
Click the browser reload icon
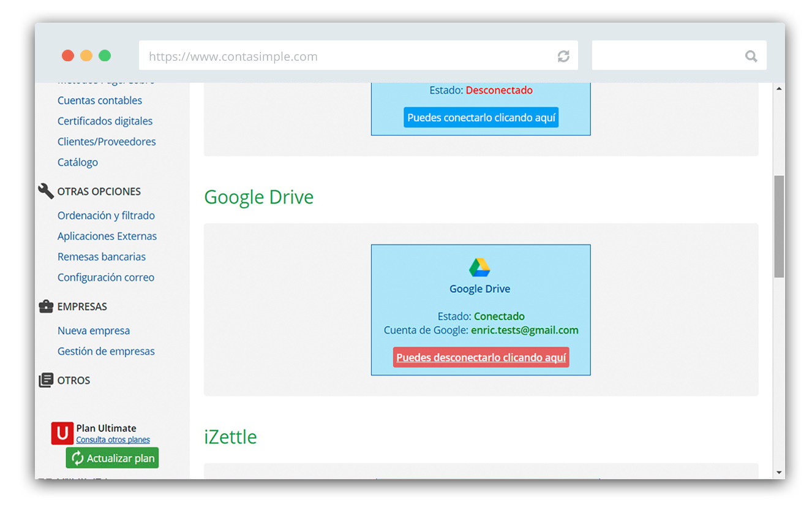point(563,56)
